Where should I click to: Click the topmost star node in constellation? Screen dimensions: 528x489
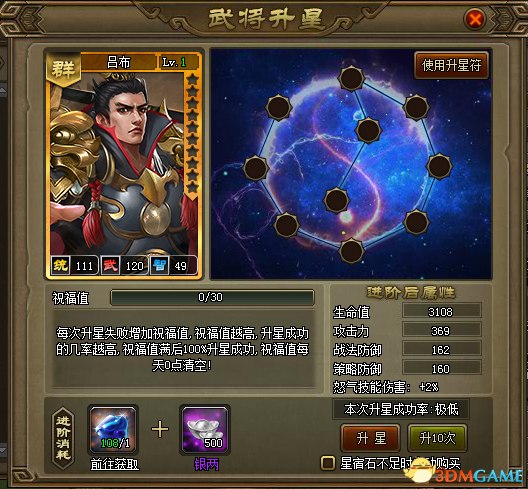coord(351,78)
